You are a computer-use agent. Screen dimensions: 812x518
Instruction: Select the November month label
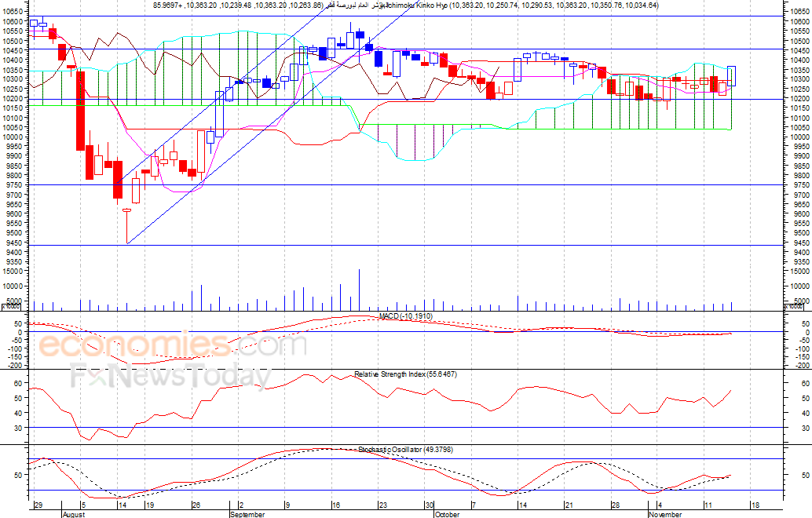(665, 514)
